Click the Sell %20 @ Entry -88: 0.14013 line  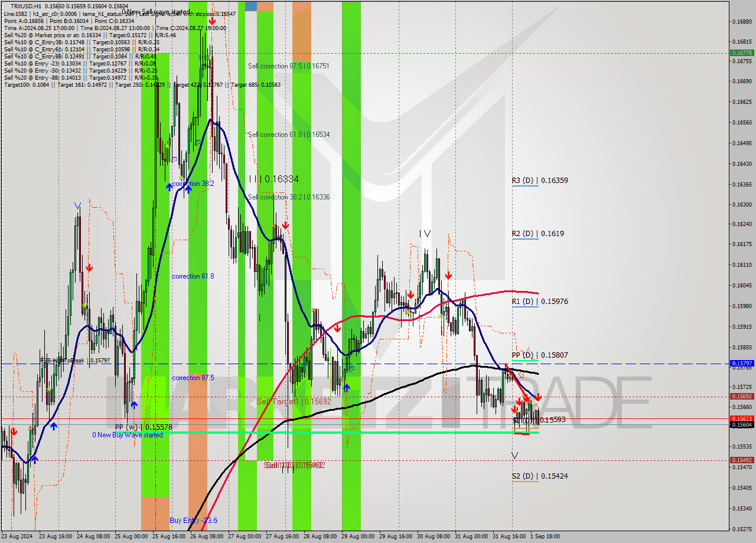[80, 77]
